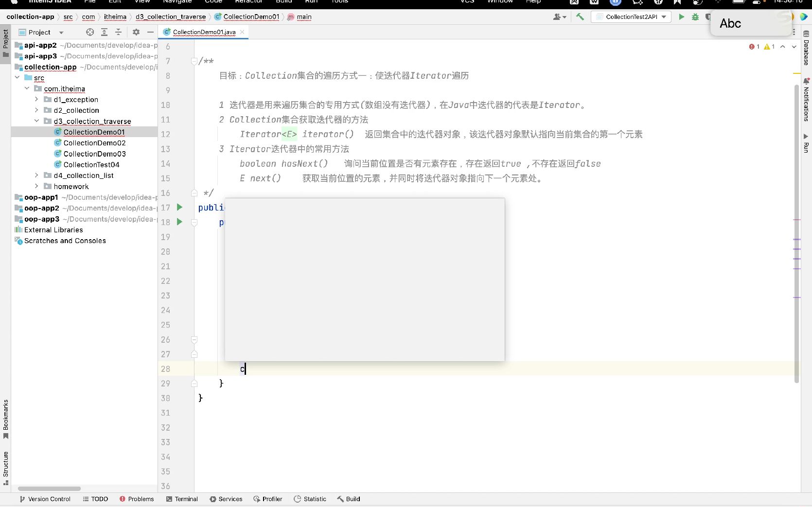Close the CollectionDemo01.java tab
The width and height of the screenshot is (812, 507).
click(x=242, y=32)
